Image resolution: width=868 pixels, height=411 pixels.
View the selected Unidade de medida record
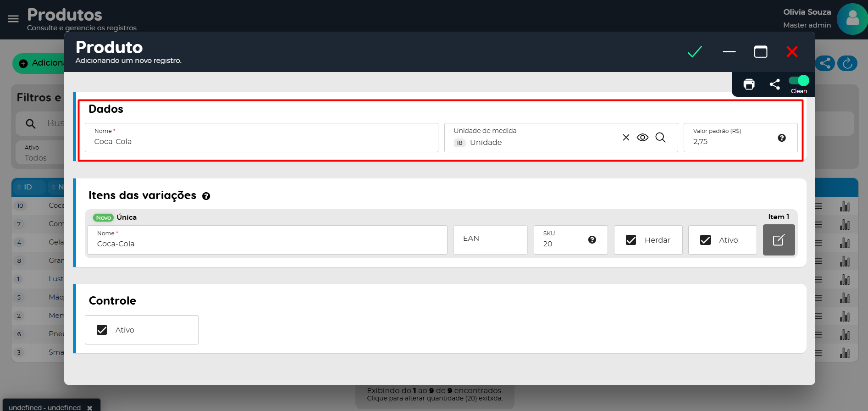point(642,138)
